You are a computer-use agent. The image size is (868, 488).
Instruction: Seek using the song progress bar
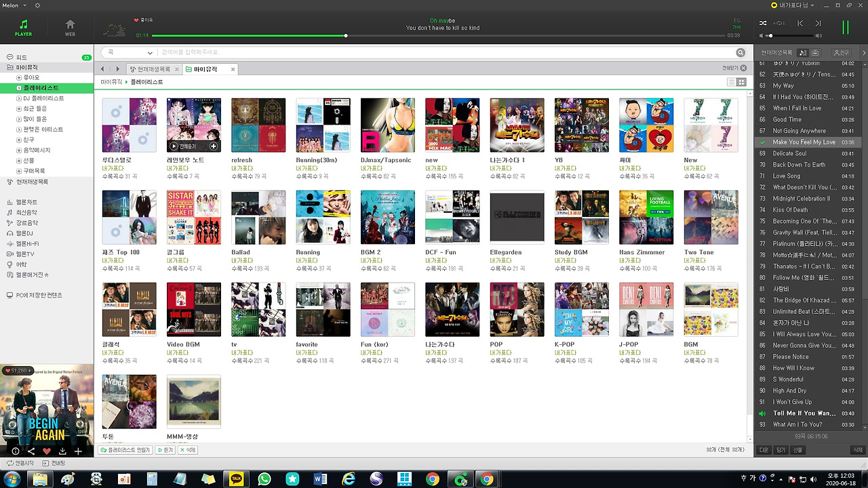pos(439,35)
